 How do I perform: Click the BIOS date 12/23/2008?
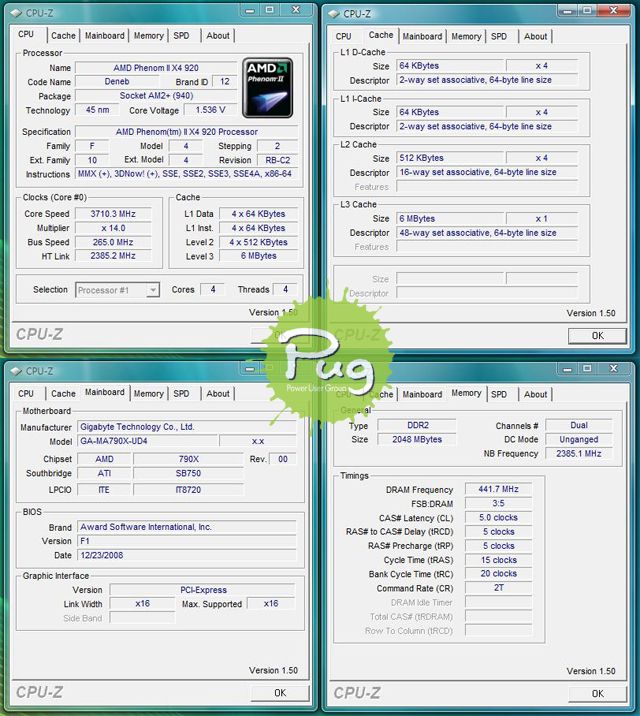click(186, 555)
